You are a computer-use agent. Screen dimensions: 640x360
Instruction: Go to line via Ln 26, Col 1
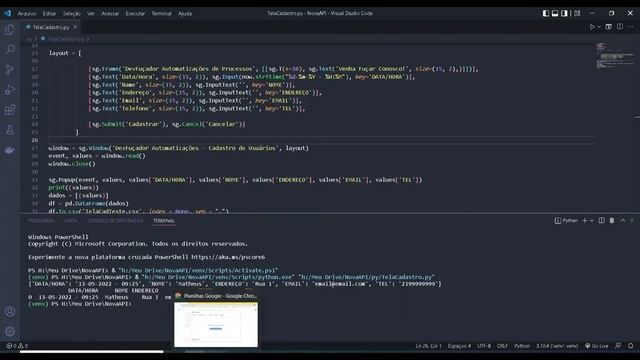click(429, 346)
